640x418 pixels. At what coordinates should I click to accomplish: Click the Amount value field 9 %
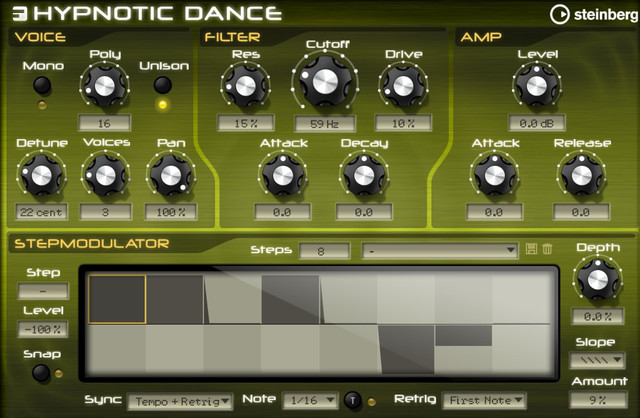click(598, 400)
